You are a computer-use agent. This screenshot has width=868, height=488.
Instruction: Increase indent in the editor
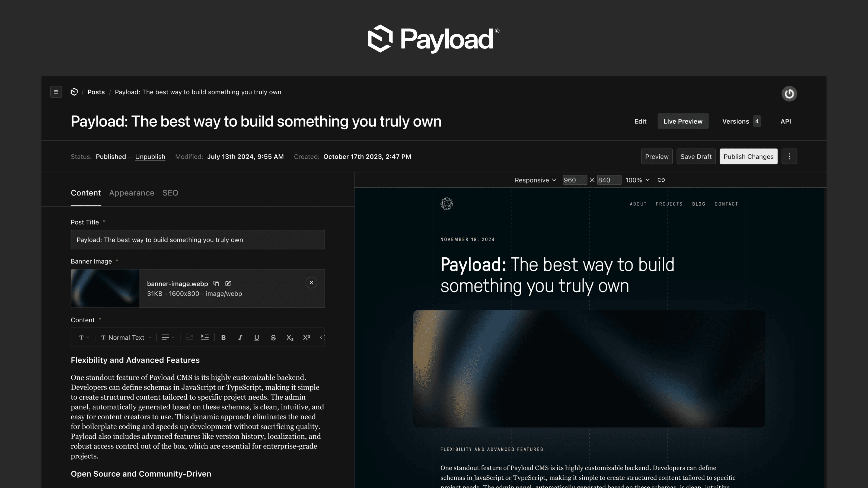tap(205, 338)
